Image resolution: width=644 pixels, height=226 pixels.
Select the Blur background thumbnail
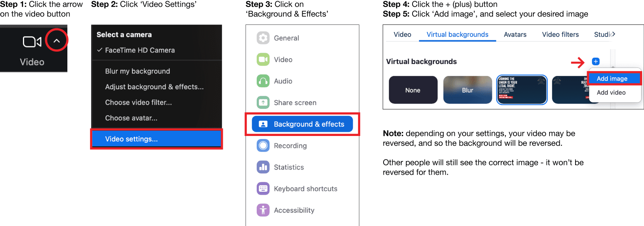tap(467, 90)
